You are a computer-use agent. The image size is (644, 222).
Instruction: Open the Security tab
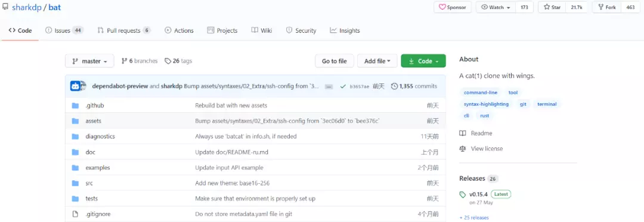[x=301, y=30]
